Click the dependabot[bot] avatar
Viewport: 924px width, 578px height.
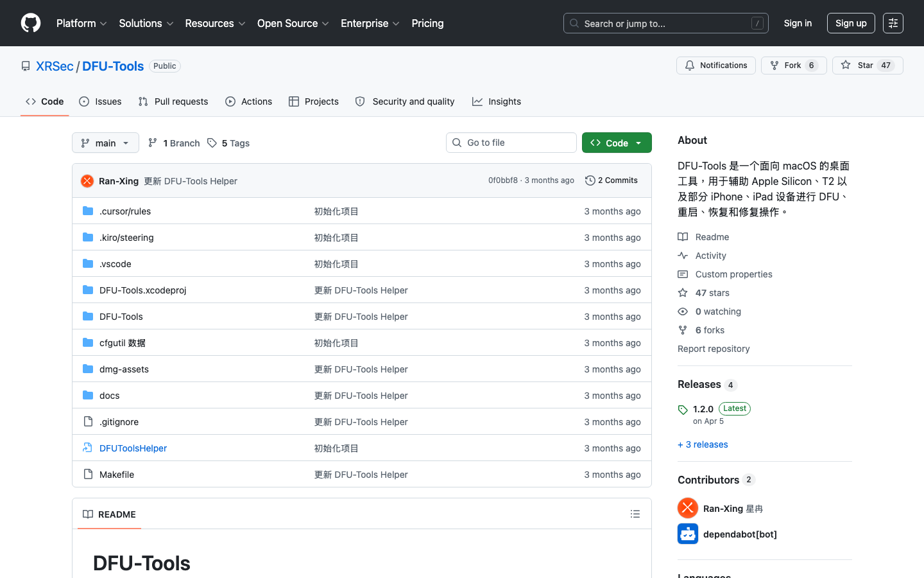(x=688, y=534)
